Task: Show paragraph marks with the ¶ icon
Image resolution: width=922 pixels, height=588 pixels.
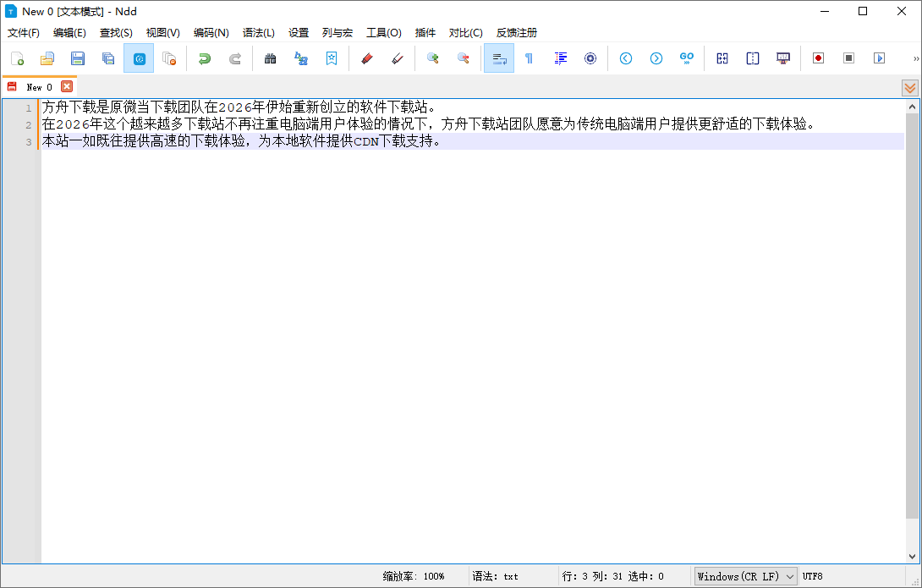Action: (x=530, y=58)
